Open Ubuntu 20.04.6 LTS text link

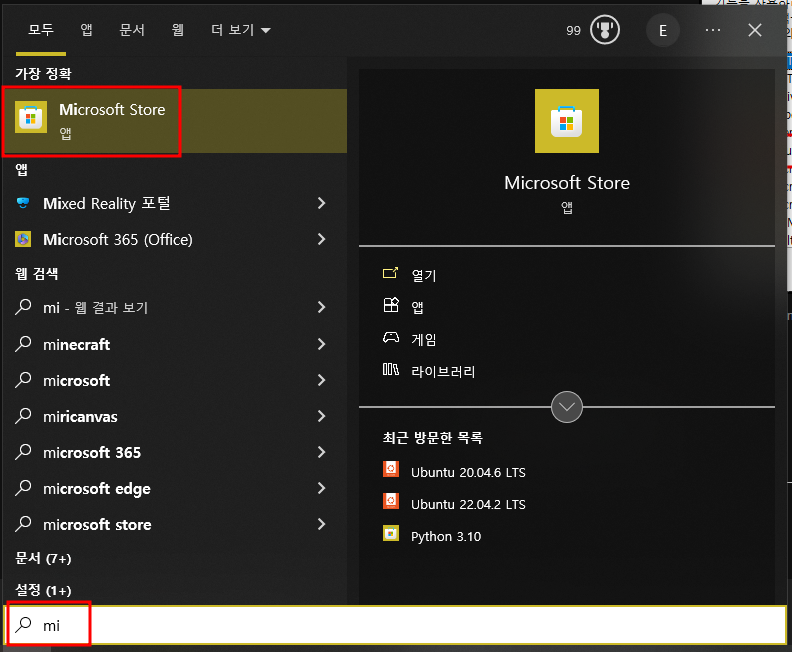[x=468, y=472]
